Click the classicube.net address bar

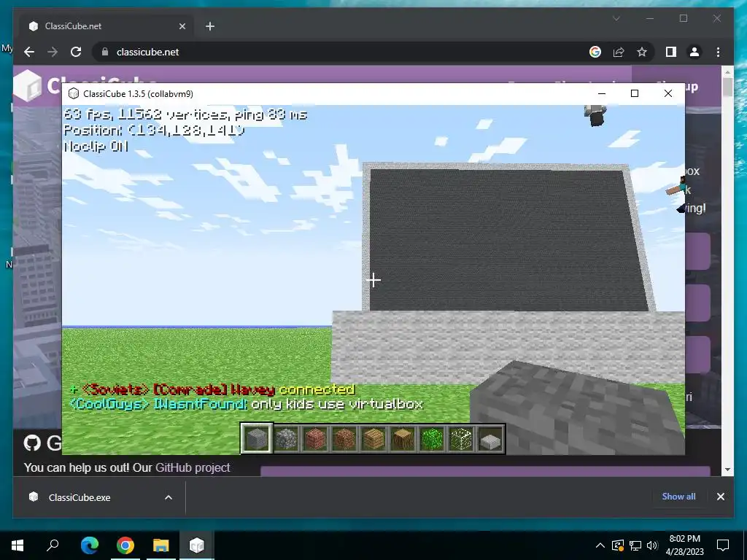click(343, 52)
